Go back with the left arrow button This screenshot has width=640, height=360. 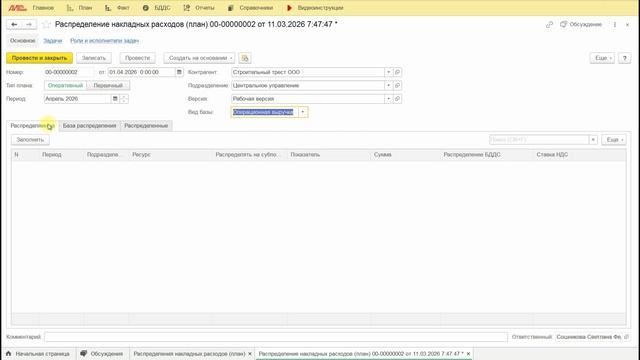14,24
